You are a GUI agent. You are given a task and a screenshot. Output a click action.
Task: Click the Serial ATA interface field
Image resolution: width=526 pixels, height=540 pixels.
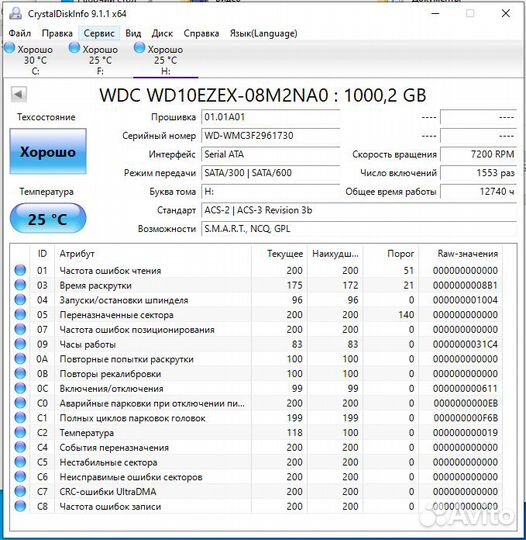[271, 154]
